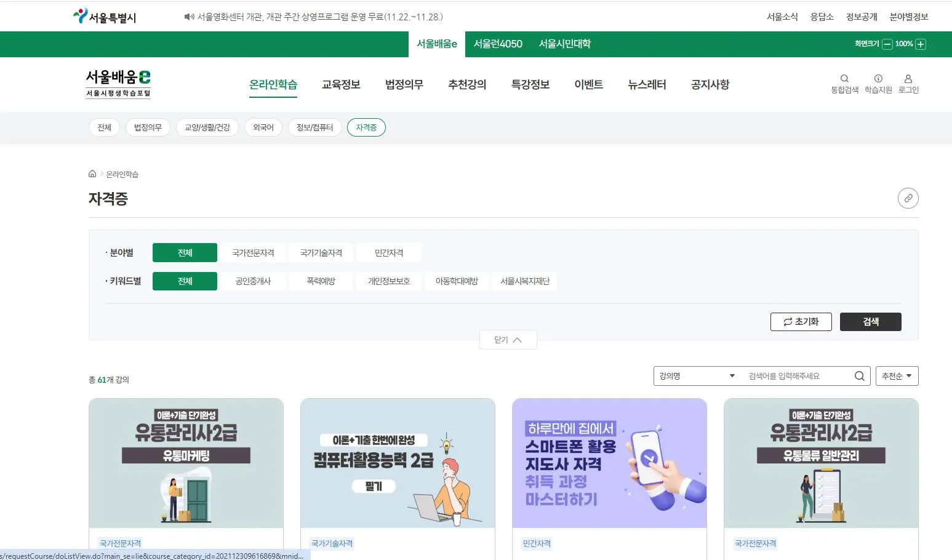Switch to 서울런4050 tab
This screenshot has height=560, width=952.
click(x=498, y=44)
